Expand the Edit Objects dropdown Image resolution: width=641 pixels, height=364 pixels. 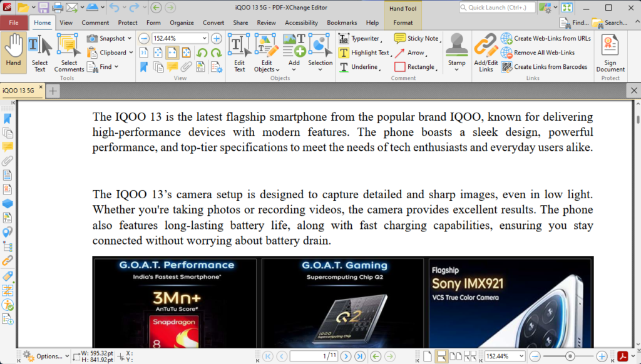pyautogui.click(x=277, y=70)
